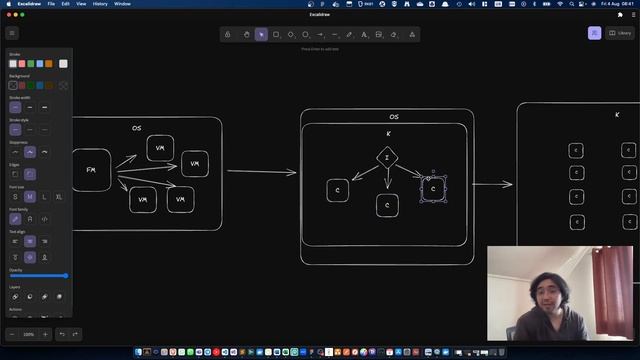The image size is (640, 360).
Task: Open the hamburger main menu
Action: coord(12,33)
